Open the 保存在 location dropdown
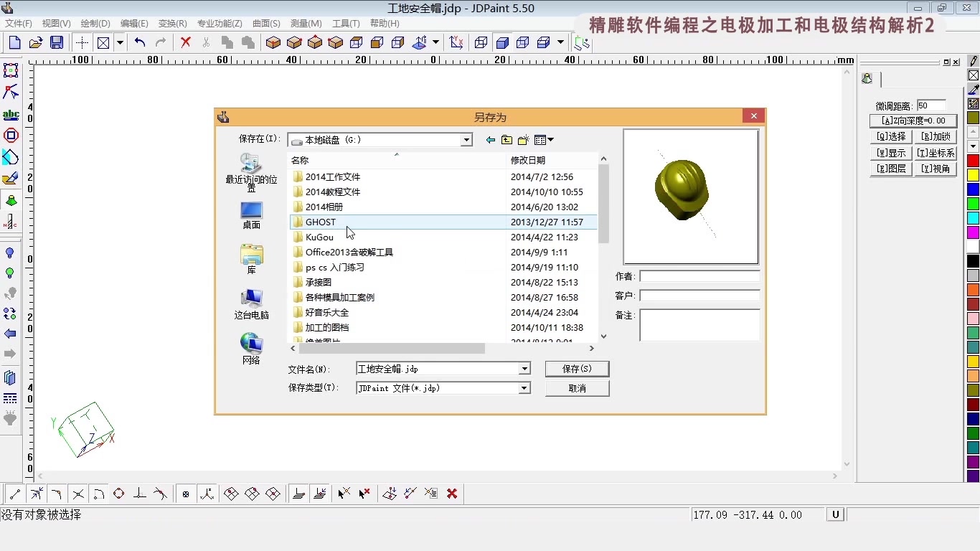The width and height of the screenshot is (980, 551). click(466, 139)
